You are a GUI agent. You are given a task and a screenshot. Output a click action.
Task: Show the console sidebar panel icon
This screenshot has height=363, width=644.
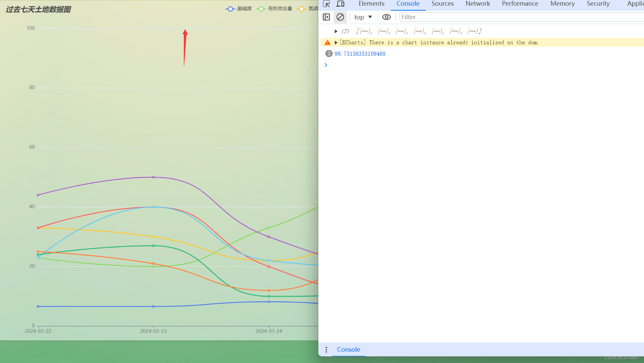point(326,17)
